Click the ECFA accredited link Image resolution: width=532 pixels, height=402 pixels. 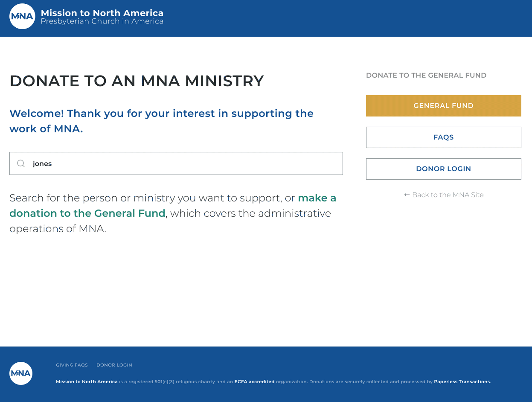pos(254,382)
